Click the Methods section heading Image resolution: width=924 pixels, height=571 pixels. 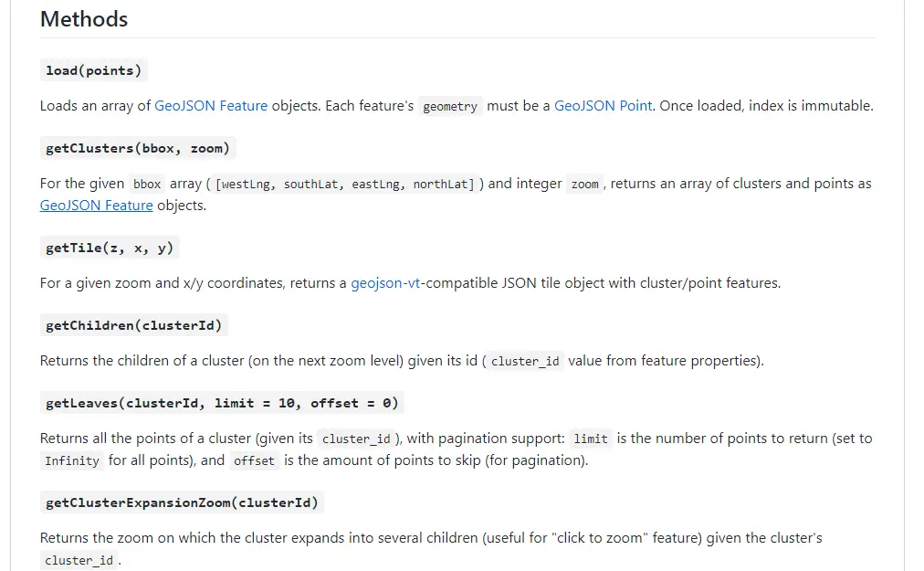click(x=84, y=19)
